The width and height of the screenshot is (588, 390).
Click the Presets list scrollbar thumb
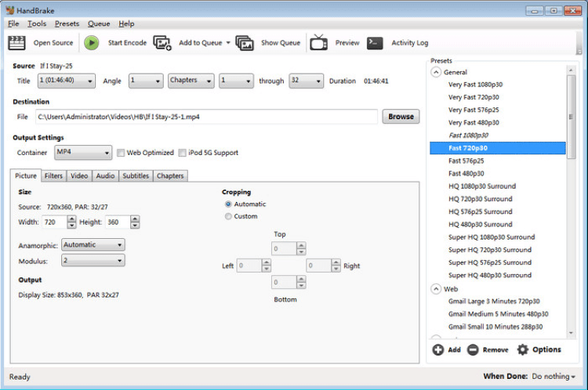(x=571, y=117)
